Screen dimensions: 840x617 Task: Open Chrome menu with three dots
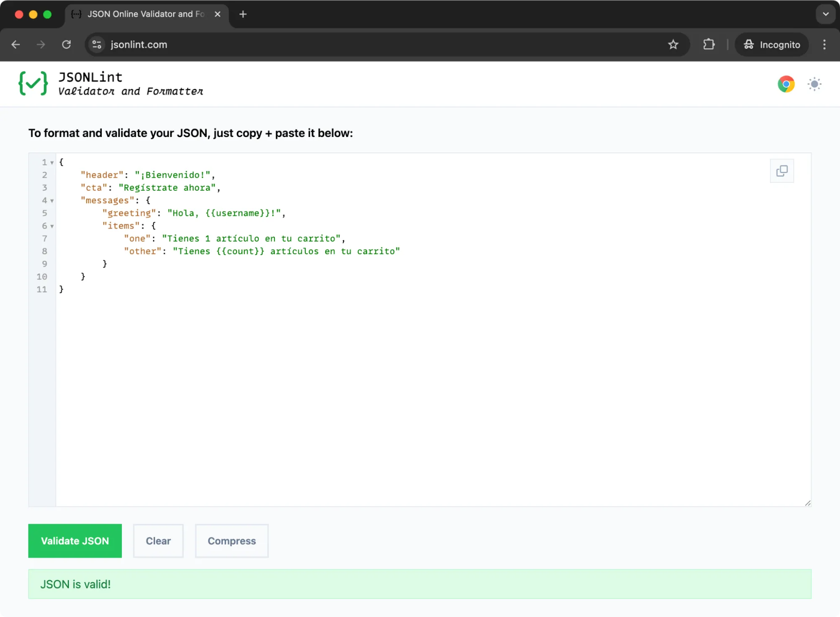pyautogui.click(x=824, y=45)
